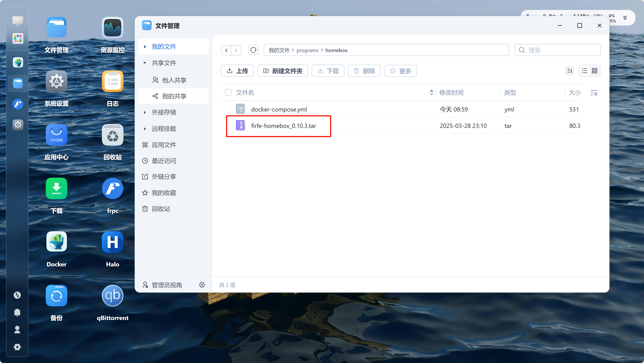Refresh the current folder listing
This screenshot has height=363, width=644.
click(253, 50)
